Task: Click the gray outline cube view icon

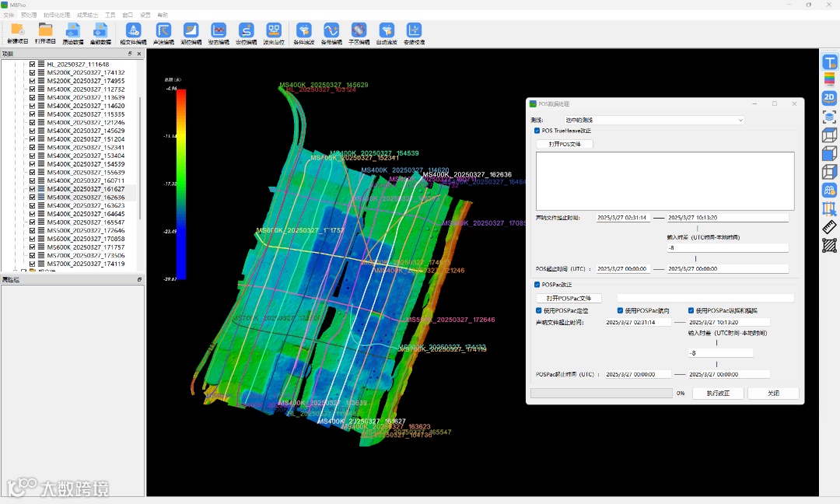Action: [829, 171]
